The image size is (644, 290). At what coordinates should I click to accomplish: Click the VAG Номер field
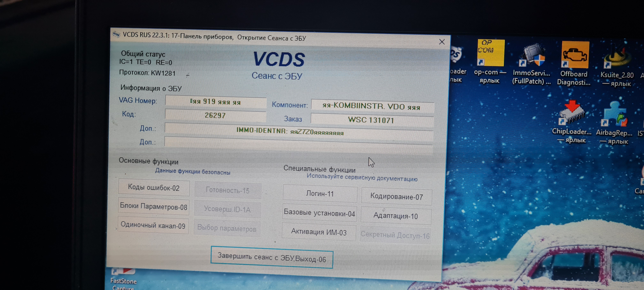click(x=215, y=102)
